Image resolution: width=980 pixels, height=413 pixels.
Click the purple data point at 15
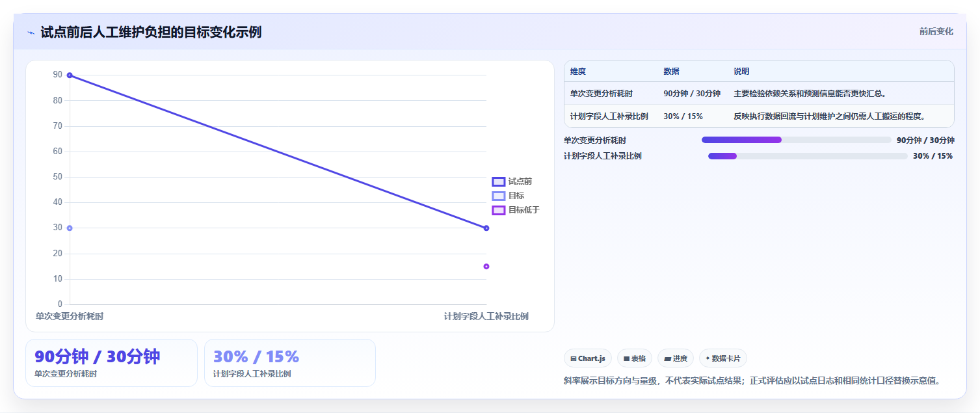486,267
